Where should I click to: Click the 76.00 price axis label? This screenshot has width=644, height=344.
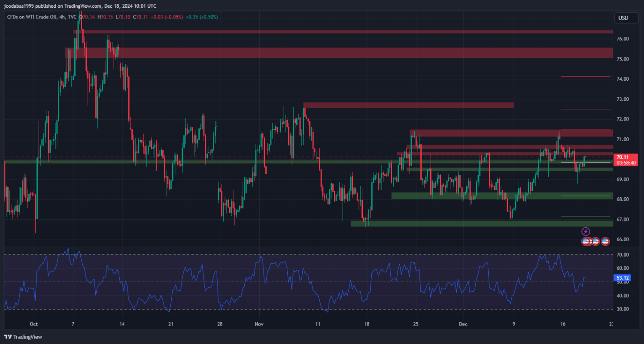[x=623, y=39]
